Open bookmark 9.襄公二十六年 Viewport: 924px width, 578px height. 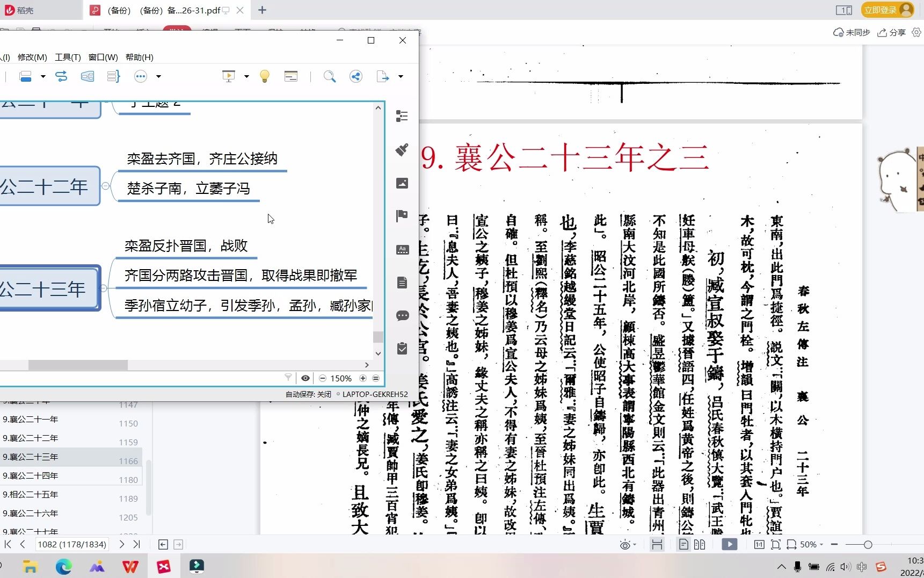point(31,513)
